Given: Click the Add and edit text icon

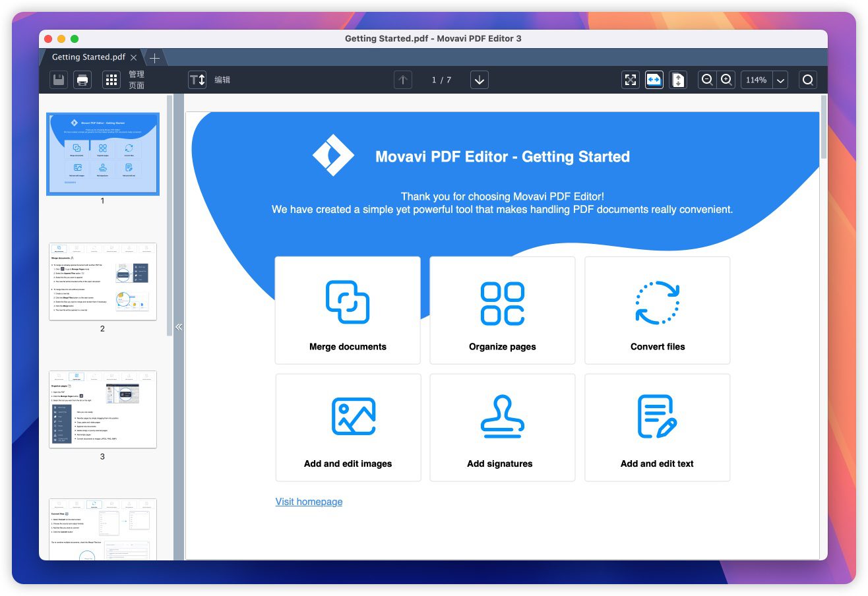Looking at the screenshot, I should [x=657, y=416].
